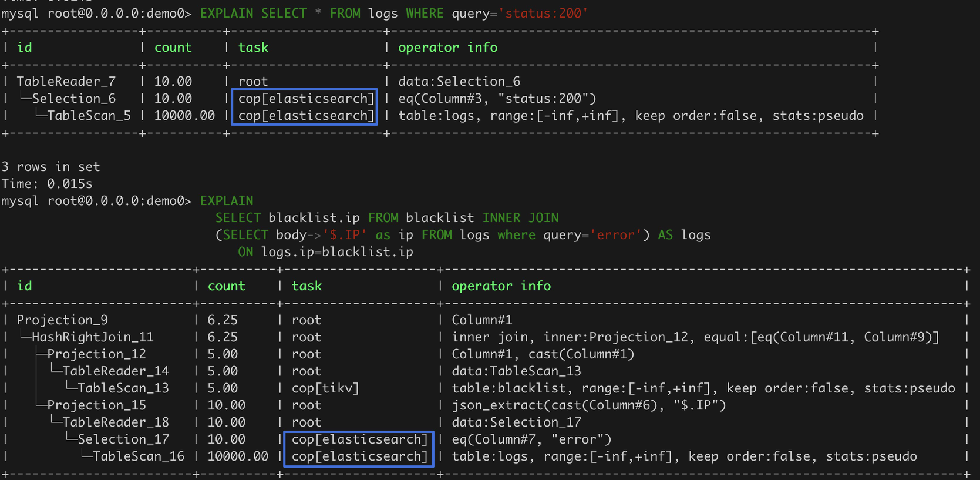The image size is (980, 480).
Task: Click data:Selection_17 operator info
Action: (516, 422)
